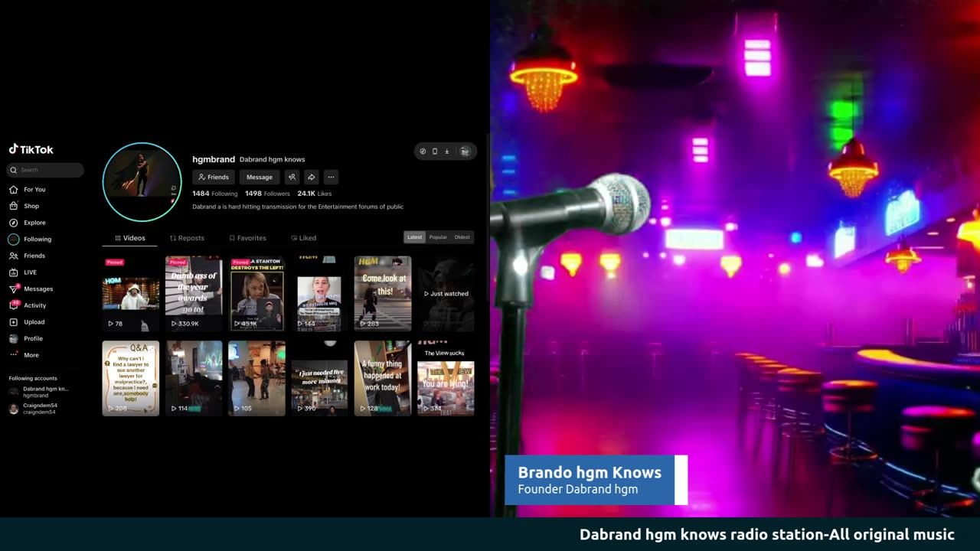
Task: Open the Explore page
Action: coord(34,223)
